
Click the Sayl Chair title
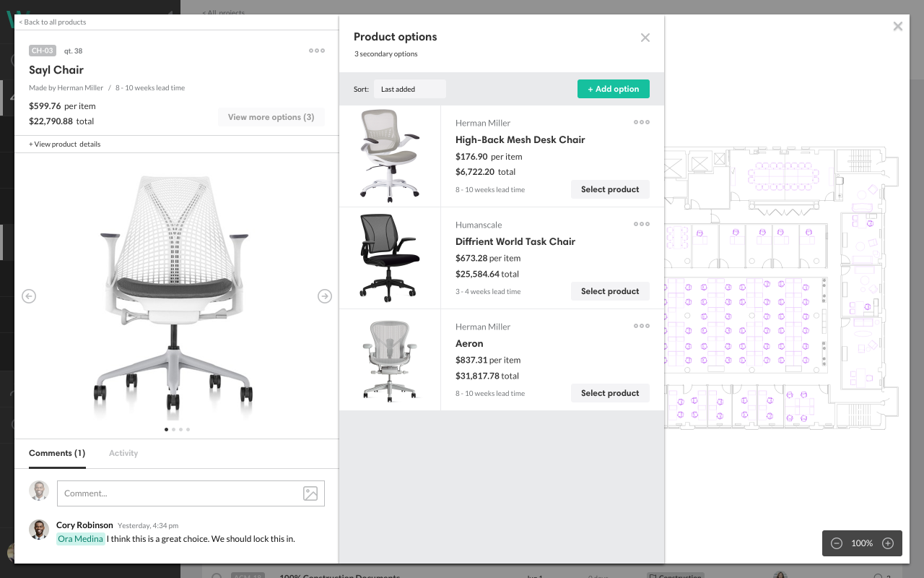tap(56, 70)
